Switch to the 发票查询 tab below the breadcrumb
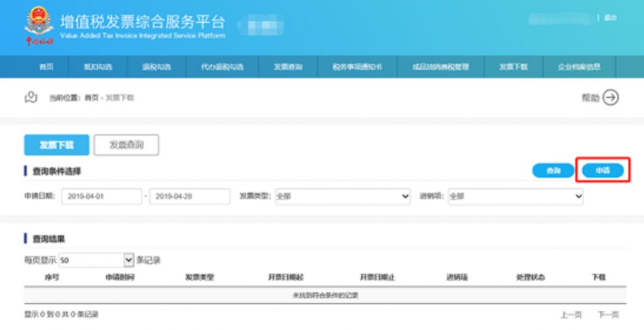 pos(126,145)
